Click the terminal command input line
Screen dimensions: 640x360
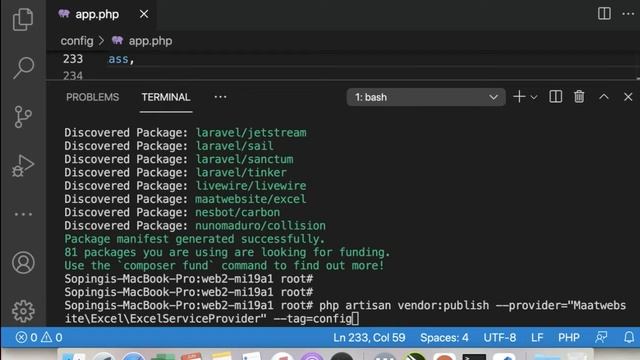click(x=345, y=312)
